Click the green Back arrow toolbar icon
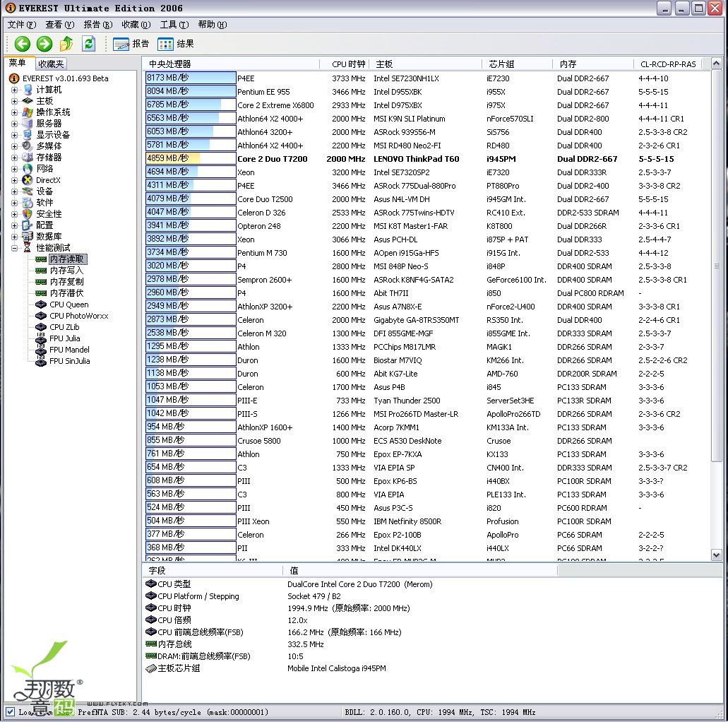728x722 pixels. click(x=23, y=44)
